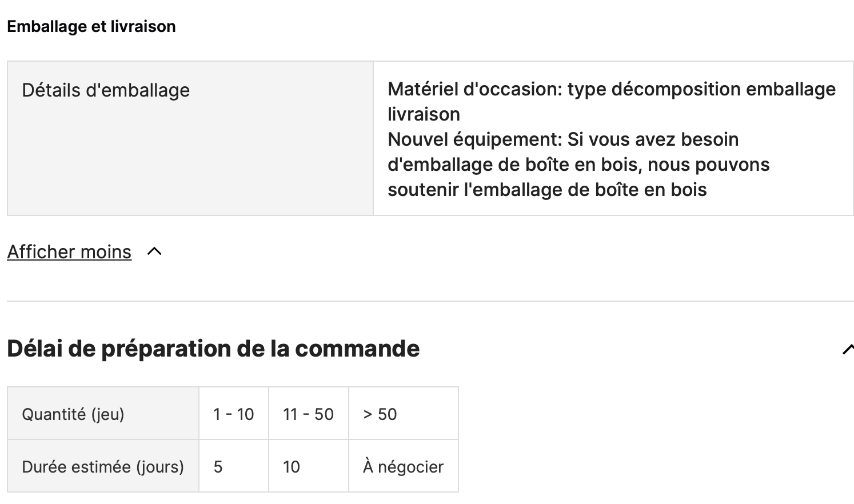This screenshot has height=504, width=854.
Task: Click the > 50 quantity cell
Action: point(404,414)
